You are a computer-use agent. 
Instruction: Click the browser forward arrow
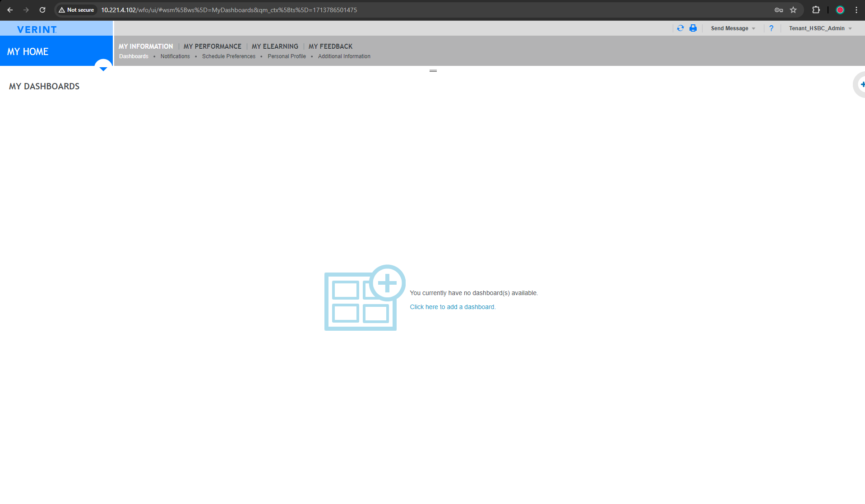click(x=26, y=10)
